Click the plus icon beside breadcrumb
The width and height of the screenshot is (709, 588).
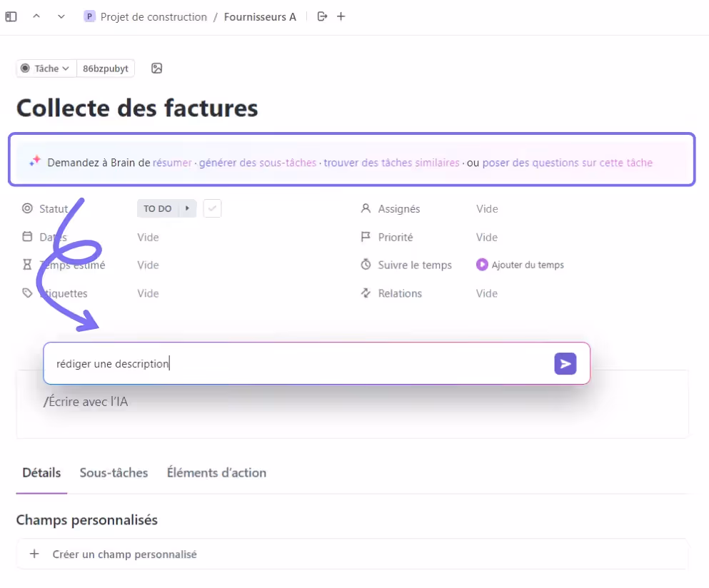point(341,16)
